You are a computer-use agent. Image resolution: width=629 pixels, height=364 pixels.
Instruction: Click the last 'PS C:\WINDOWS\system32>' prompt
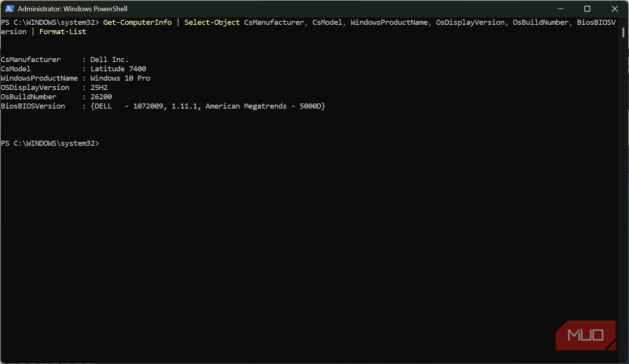(50, 143)
